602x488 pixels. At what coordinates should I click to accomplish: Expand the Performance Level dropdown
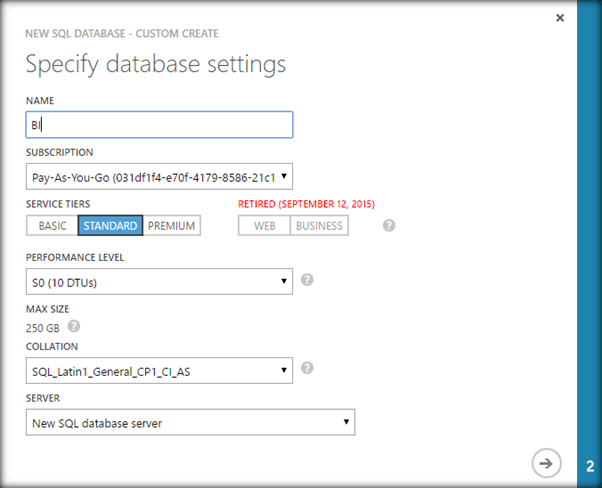[x=159, y=282]
